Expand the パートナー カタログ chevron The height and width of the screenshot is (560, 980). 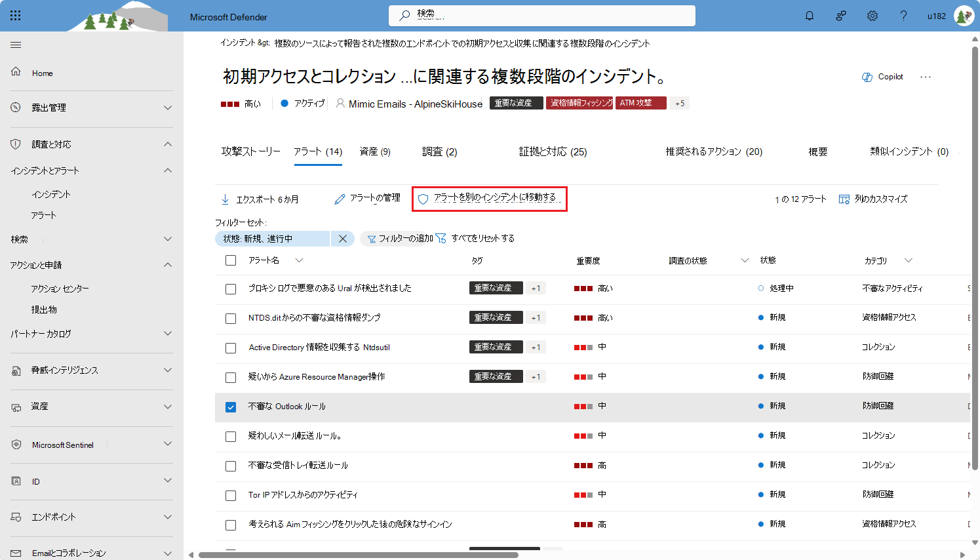point(168,333)
